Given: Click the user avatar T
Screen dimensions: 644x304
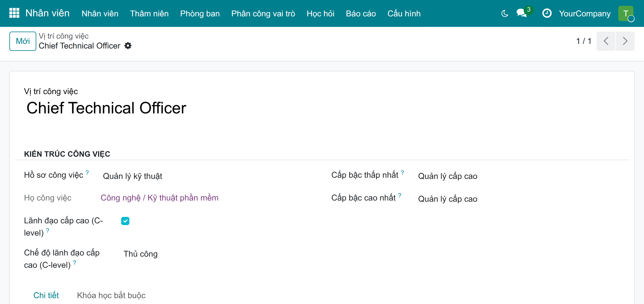Looking at the screenshot, I should (x=626, y=13).
